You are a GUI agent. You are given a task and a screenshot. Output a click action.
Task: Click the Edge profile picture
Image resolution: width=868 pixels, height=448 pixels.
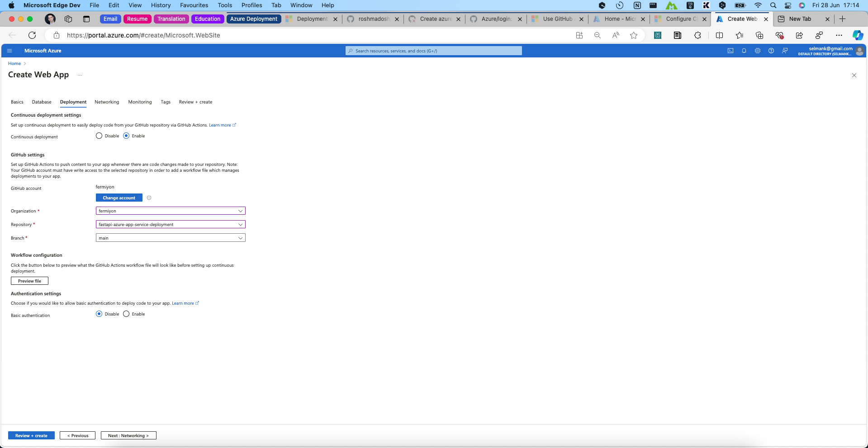(50, 19)
